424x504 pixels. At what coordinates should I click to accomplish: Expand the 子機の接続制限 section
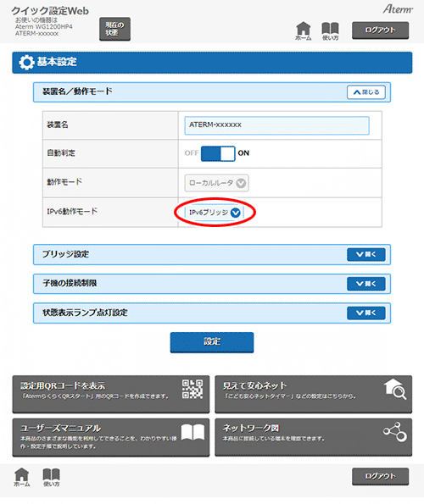click(x=366, y=284)
